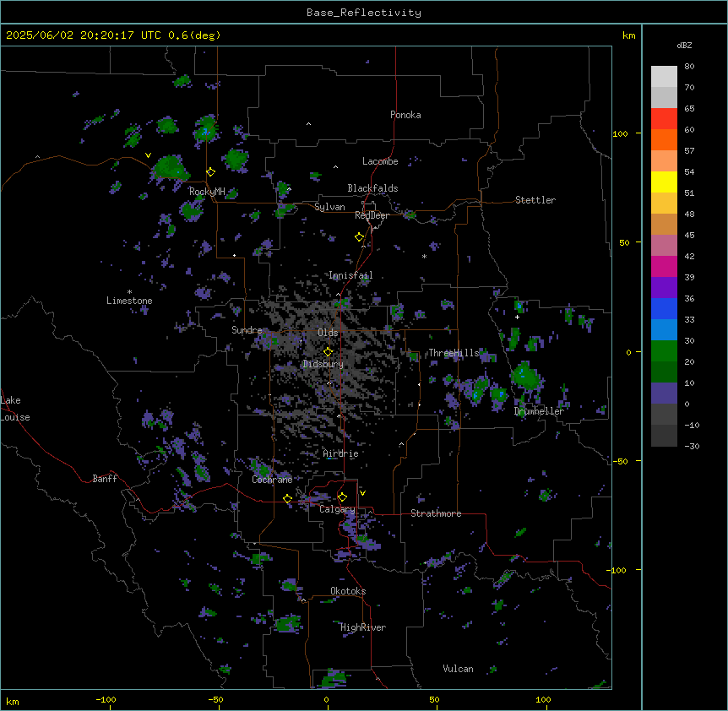728x711 pixels.
Task: Select the lightest gray 70-80 dBZ swatch
Action: click(664, 77)
